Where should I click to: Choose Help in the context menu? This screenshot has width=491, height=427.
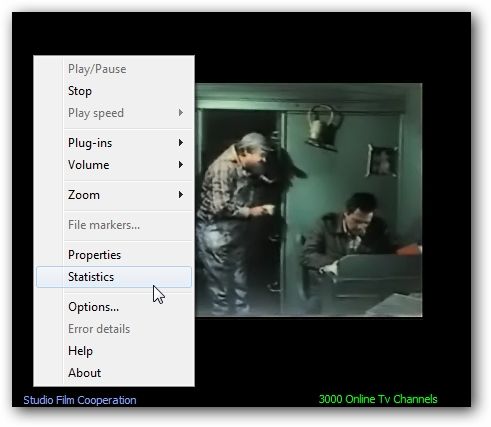click(x=114, y=351)
